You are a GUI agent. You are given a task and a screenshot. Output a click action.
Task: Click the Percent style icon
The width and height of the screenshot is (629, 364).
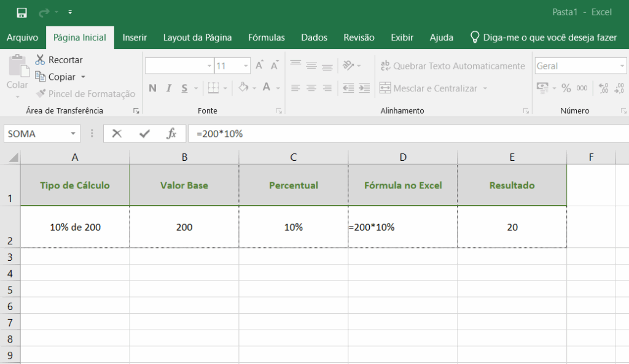(566, 88)
